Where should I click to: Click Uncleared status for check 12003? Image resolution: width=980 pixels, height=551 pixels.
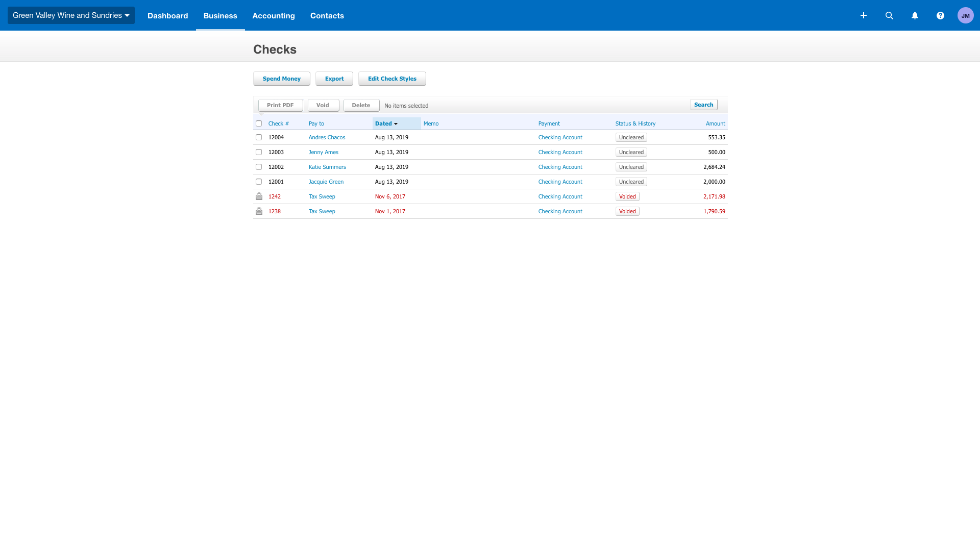[631, 152]
